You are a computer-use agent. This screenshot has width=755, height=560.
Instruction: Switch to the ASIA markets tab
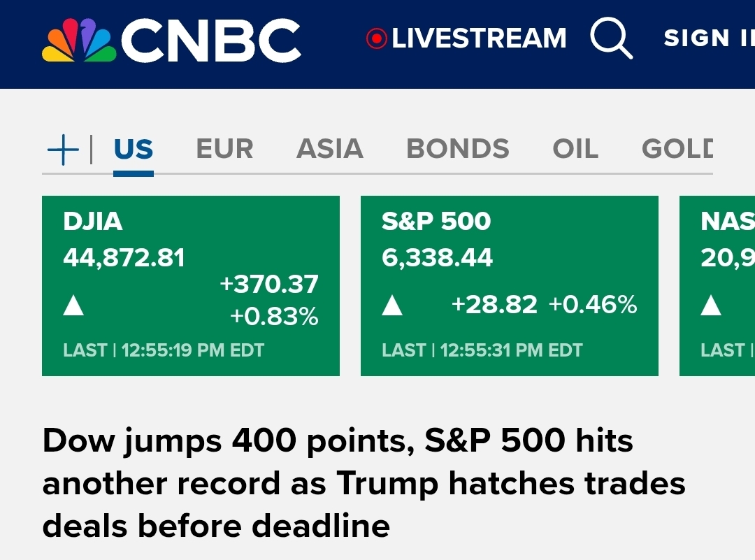[330, 149]
